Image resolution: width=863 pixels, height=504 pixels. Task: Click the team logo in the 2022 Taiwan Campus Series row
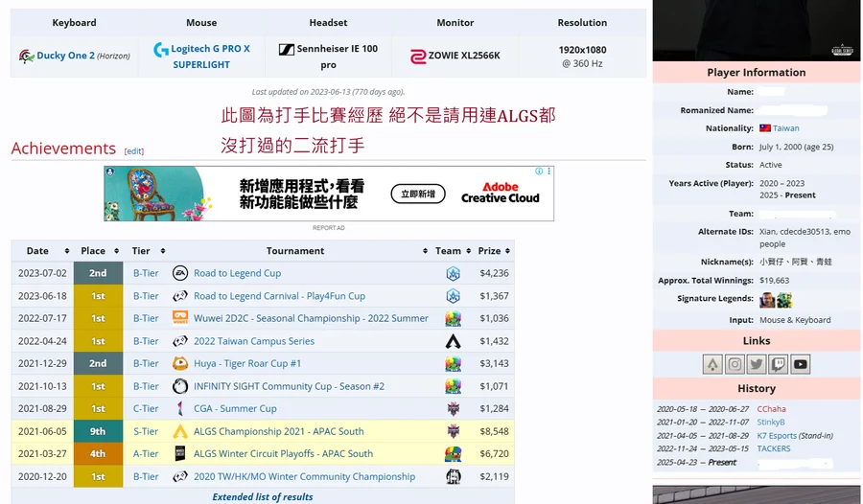click(453, 341)
